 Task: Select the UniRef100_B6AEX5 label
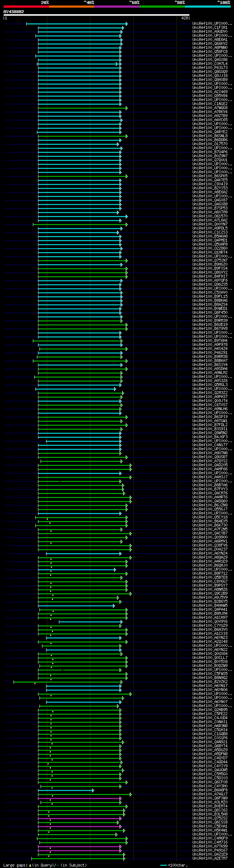210,521
